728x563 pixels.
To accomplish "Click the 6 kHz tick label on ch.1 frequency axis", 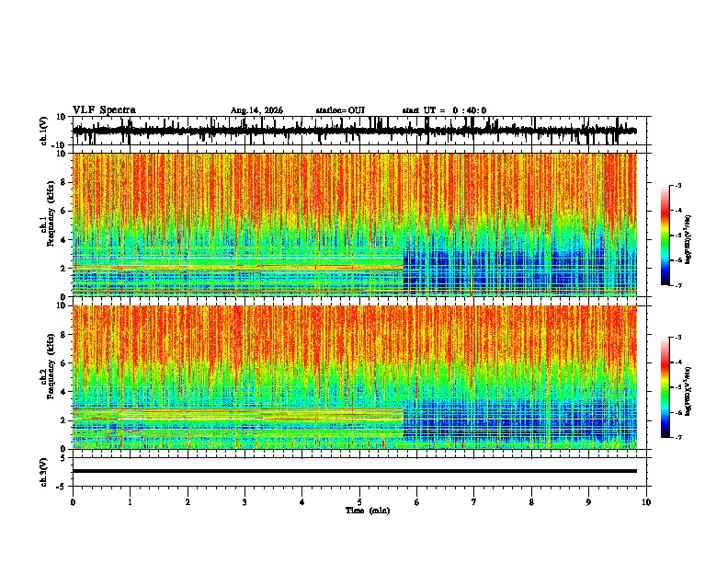I will pyautogui.click(x=64, y=212).
